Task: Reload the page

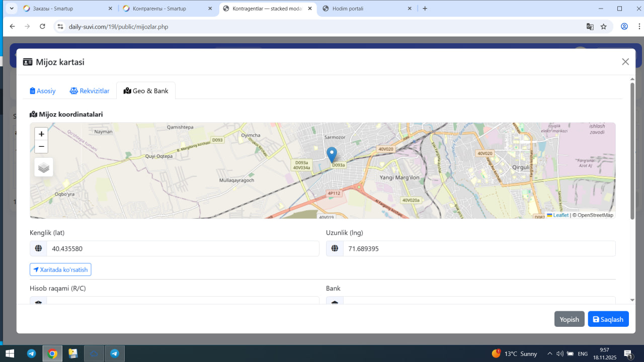Action: [42, 27]
